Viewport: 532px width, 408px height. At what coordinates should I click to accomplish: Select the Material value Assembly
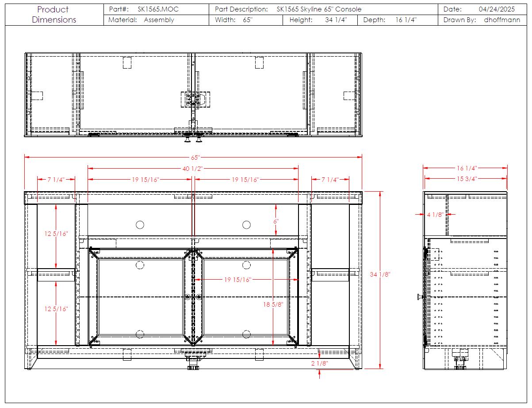pyautogui.click(x=159, y=20)
